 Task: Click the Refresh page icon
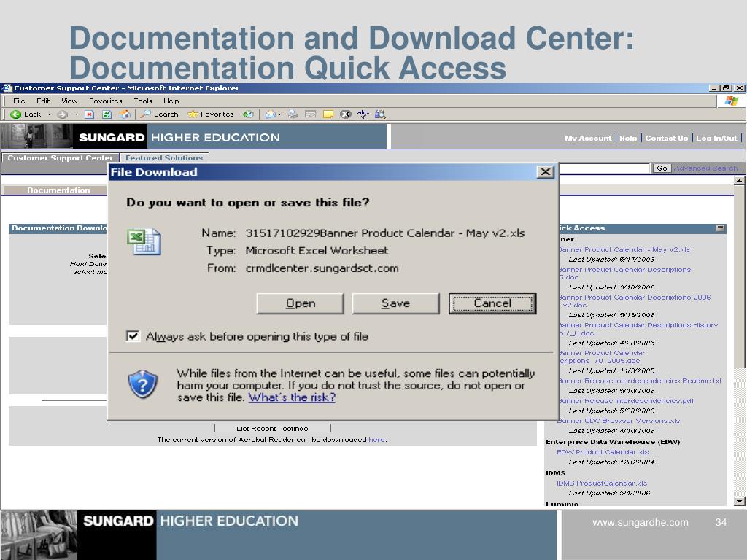pyautogui.click(x=107, y=114)
